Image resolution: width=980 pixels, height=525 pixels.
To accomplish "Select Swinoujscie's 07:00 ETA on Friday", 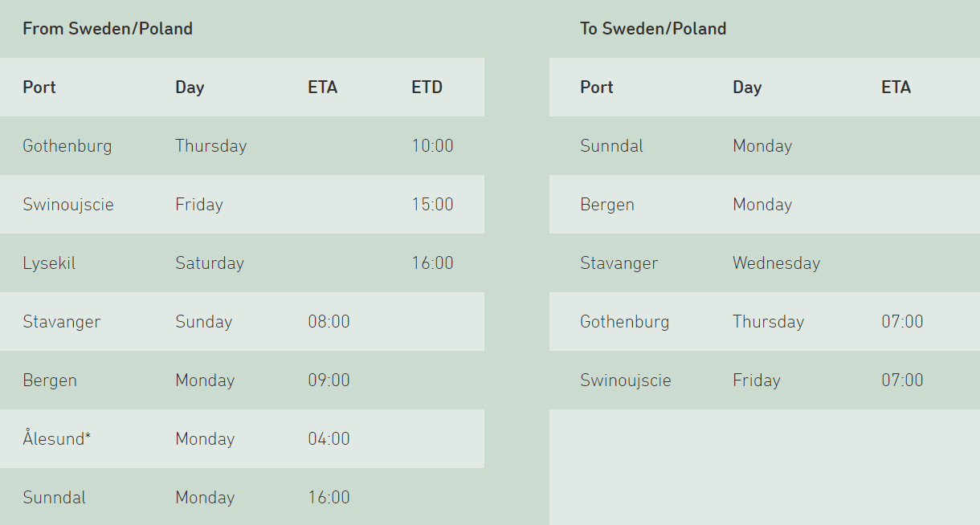I will pos(902,381).
